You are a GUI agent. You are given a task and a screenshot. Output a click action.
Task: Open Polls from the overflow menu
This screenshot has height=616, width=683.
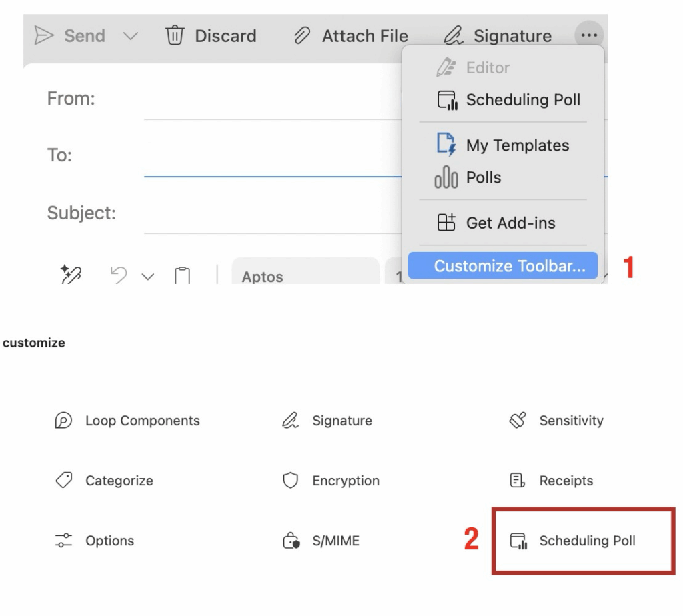[x=468, y=178]
